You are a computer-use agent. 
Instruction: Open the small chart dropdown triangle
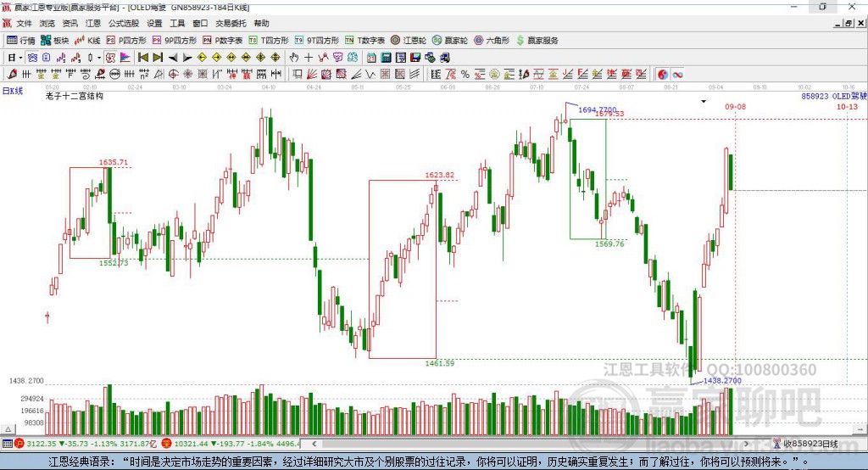coord(704,102)
